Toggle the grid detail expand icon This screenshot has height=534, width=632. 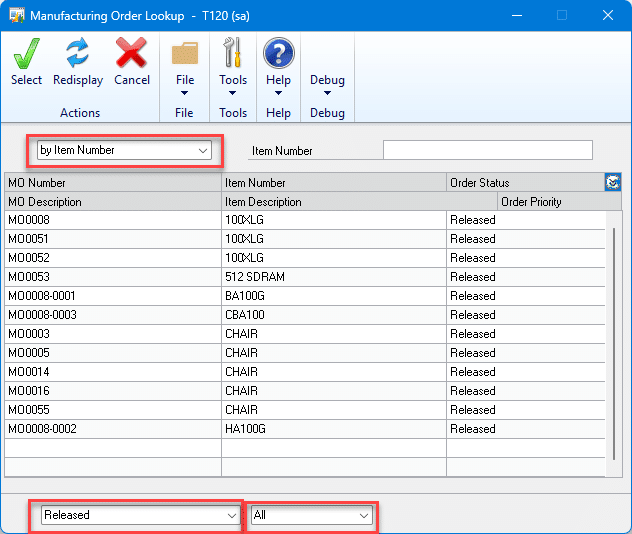point(613,182)
